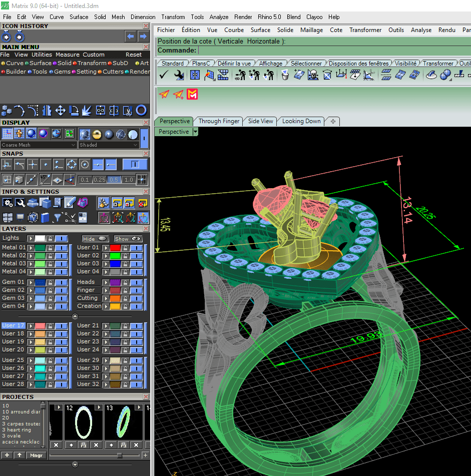The height and width of the screenshot is (476, 471).
Task: Toggle User 17 layer visibility switch
Action: [x=61, y=326]
